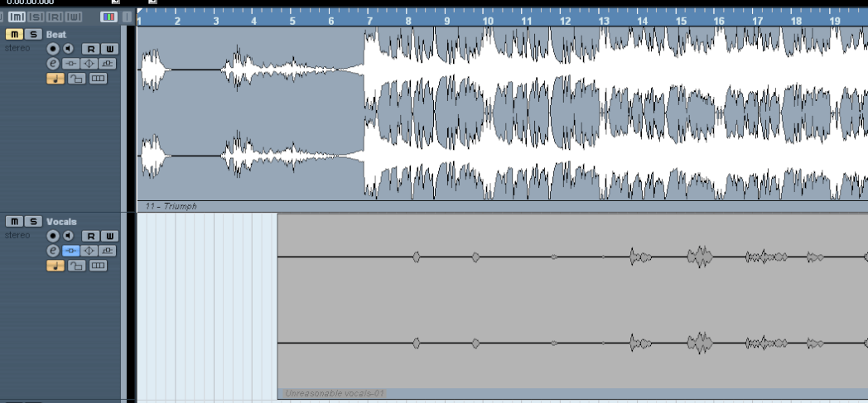Click bar 16 on the ruler
This screenshot has width=868, height=403.
(719, 21)
